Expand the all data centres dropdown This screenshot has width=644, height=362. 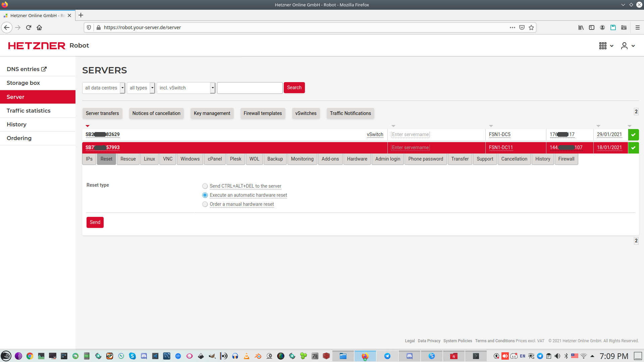point(104,88)
